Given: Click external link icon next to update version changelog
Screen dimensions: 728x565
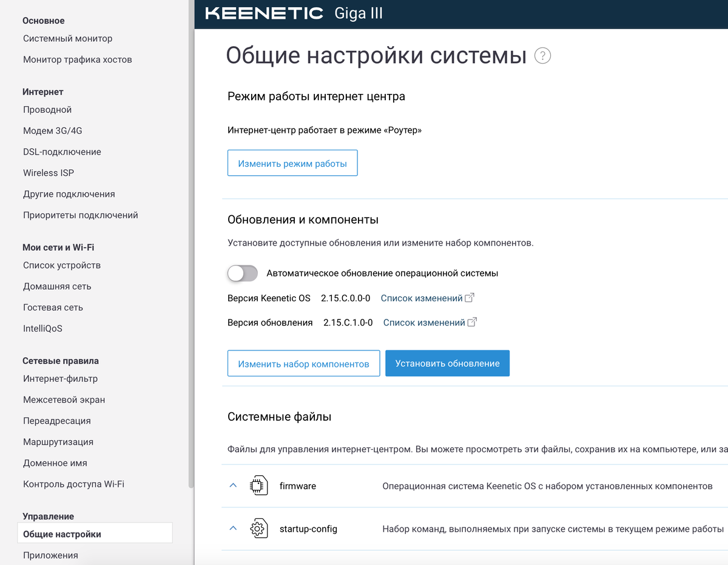Looking at the screenshot, I should click(x=472, y=322).
